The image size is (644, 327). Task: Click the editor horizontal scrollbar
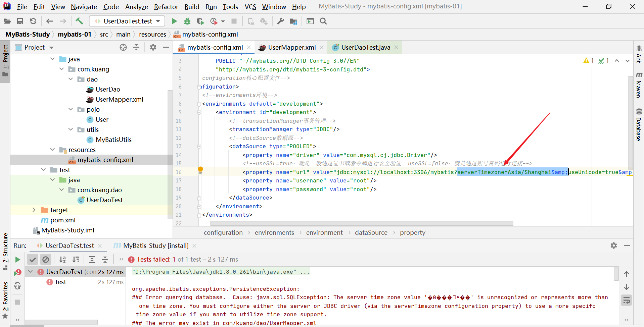[x=361, y=223]
